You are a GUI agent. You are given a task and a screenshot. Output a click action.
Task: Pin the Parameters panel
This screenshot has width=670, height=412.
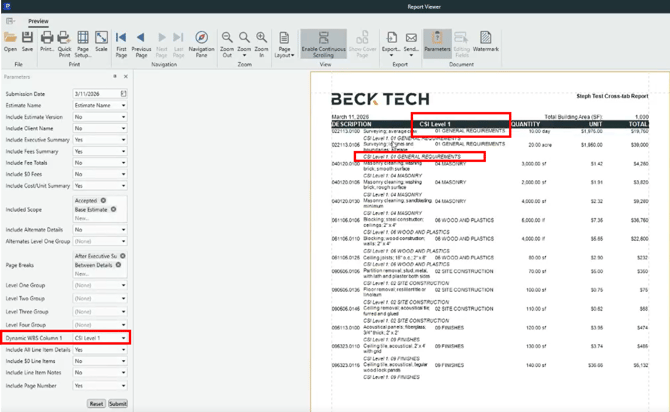click(115, 77)
